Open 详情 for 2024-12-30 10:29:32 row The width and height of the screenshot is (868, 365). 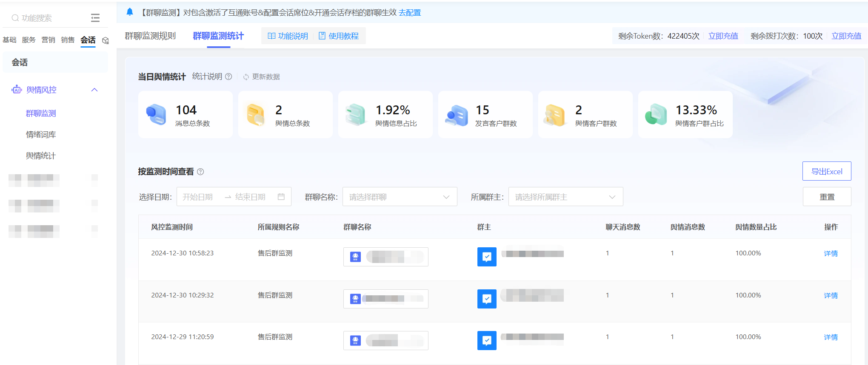[x=831, y=296]
